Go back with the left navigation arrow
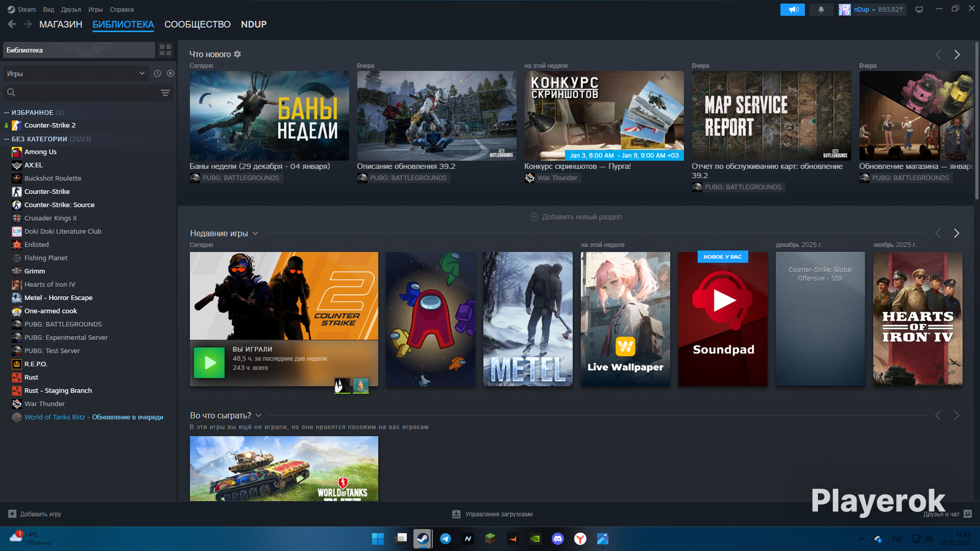The image size is (980, 551). click(x=12, y=24)
